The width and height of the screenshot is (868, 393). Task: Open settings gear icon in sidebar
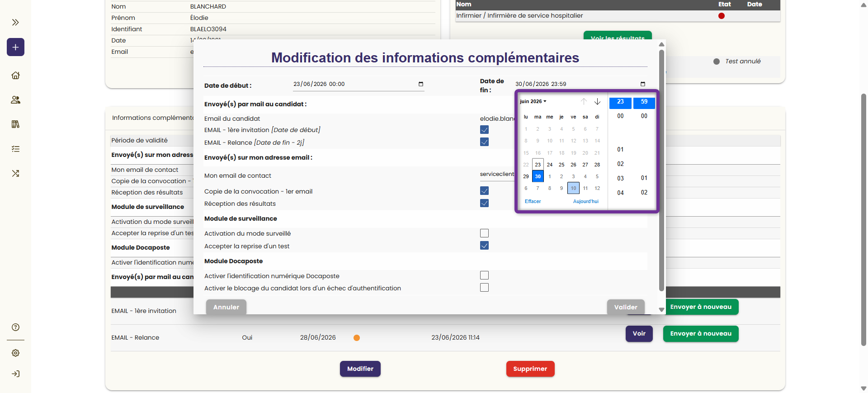pos(15,353)
